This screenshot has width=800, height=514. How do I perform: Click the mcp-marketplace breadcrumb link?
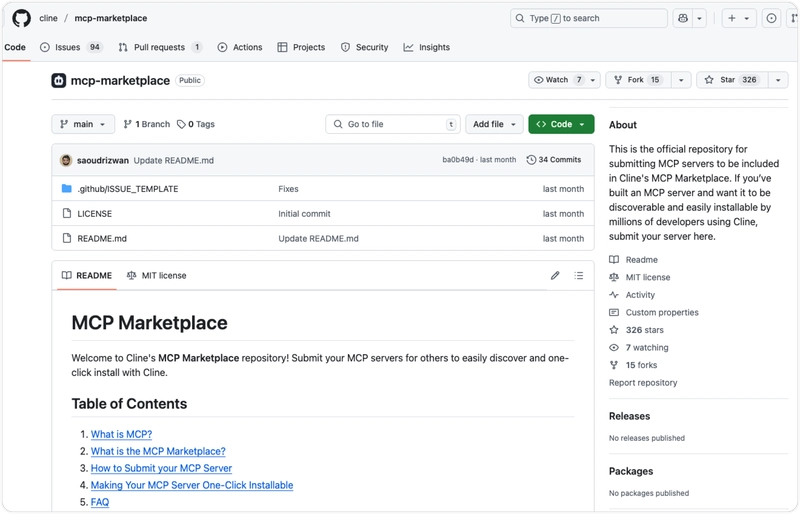coord(111,18)
